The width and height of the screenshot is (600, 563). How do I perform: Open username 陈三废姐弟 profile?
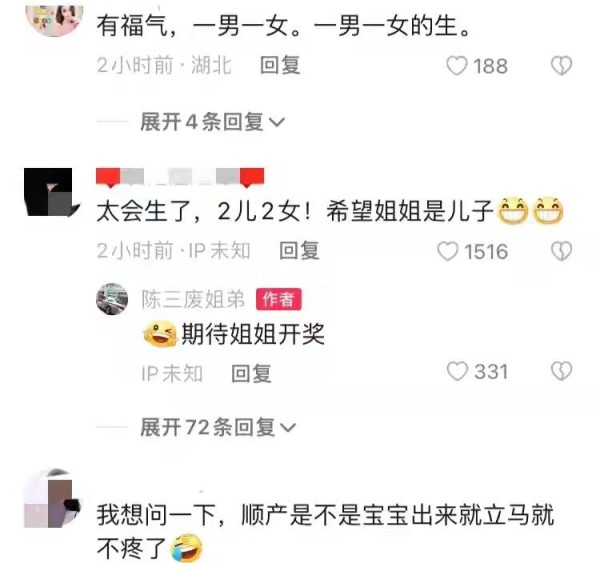193,299
